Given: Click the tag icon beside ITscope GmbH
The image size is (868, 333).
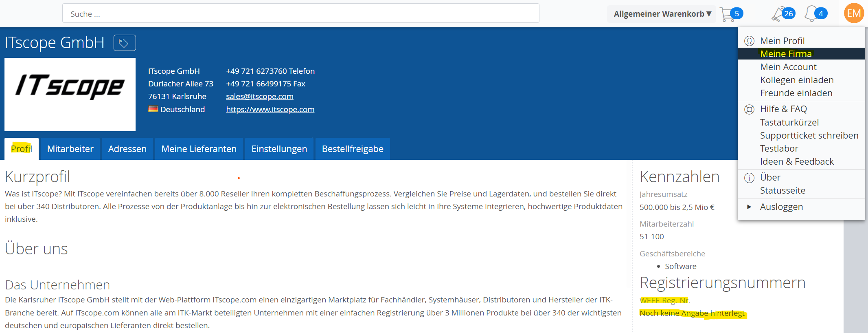Looking at the screenshot, I should (125, 43).
